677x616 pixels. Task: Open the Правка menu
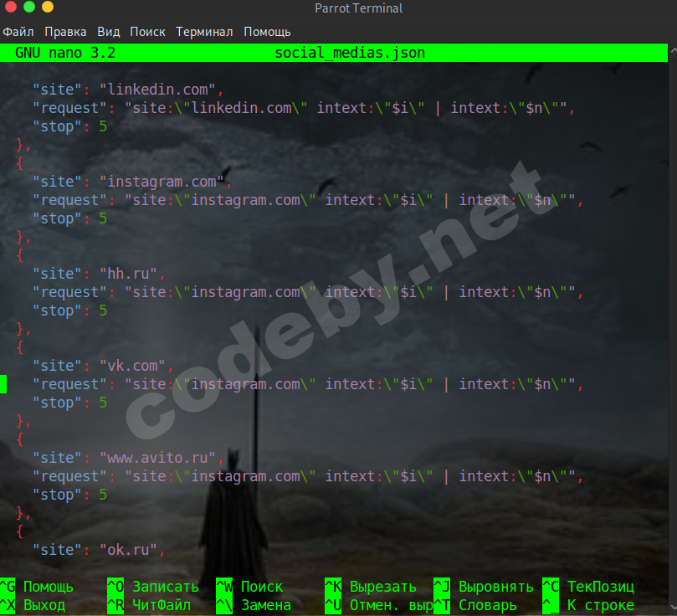pos(65,32)
